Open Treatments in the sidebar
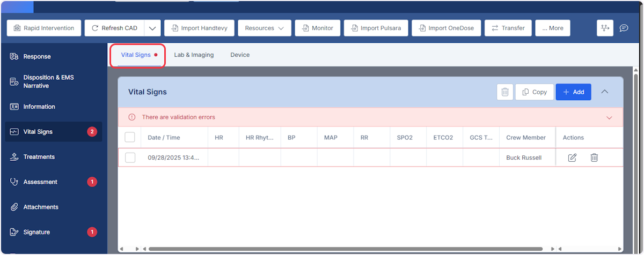The height and width of the screenshot is (255, 644). tap(54, 157)
